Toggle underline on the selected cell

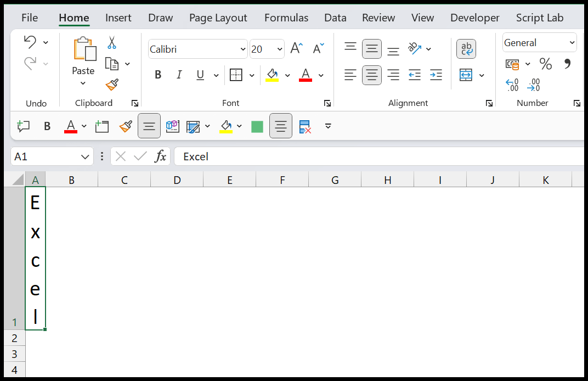pyautogui.click(x=200, y=75)
